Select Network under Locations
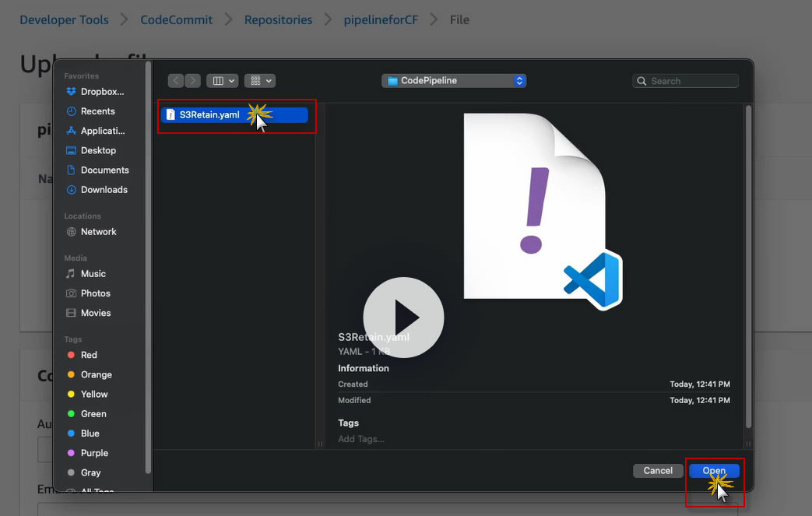This screenshot has height=516, width=812. (92, 232)
